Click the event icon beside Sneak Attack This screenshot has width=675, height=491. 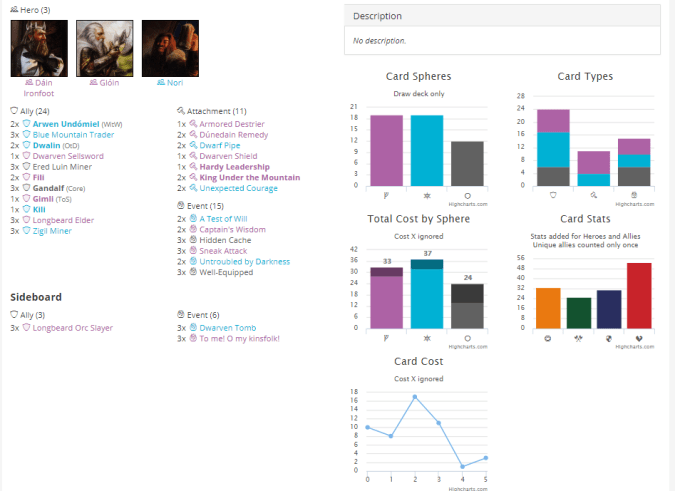click(193, 250)
